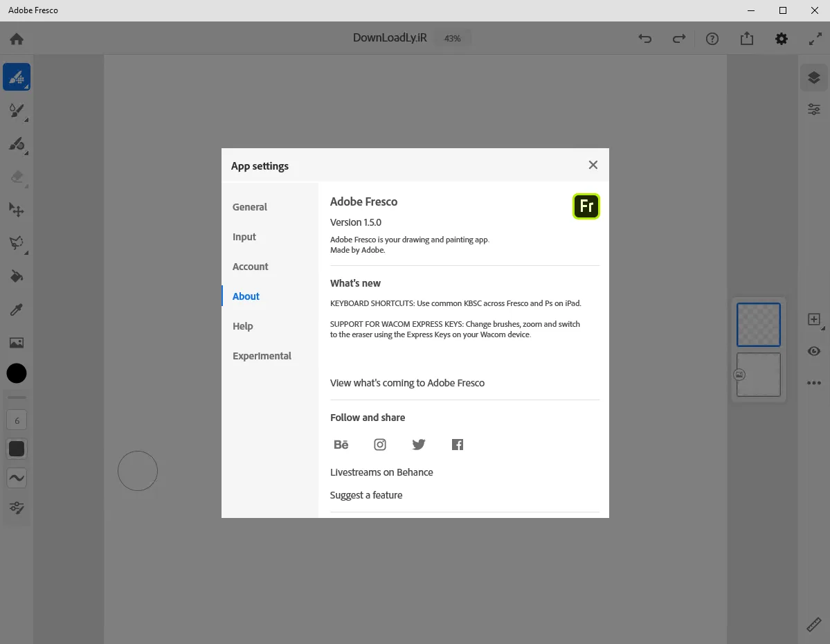Open the layer properties sliders icon
Image resolution: width=830 pixels, height=644 pixels.
pyautogui.click(x=814, y=109)
